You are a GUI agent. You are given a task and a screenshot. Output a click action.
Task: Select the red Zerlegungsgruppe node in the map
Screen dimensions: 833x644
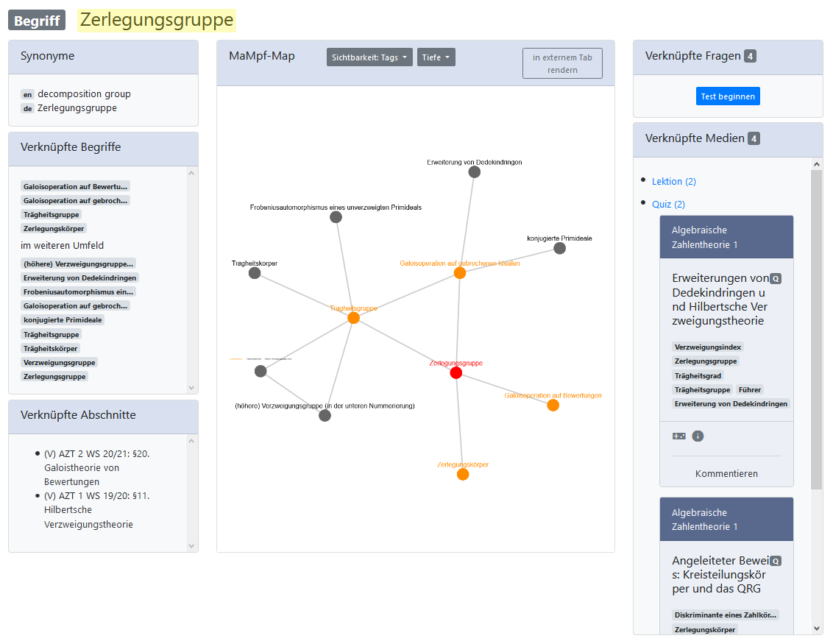click(456, 373)
